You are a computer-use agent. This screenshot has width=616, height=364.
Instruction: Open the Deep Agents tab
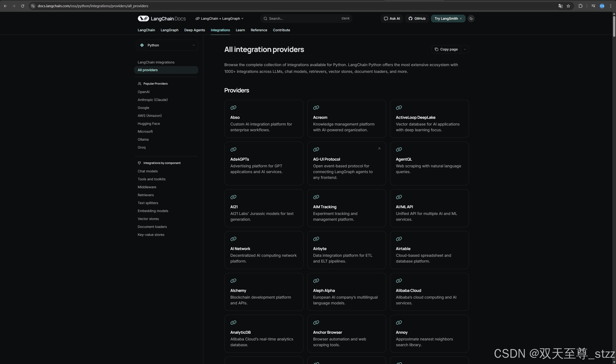click(194, 30)
